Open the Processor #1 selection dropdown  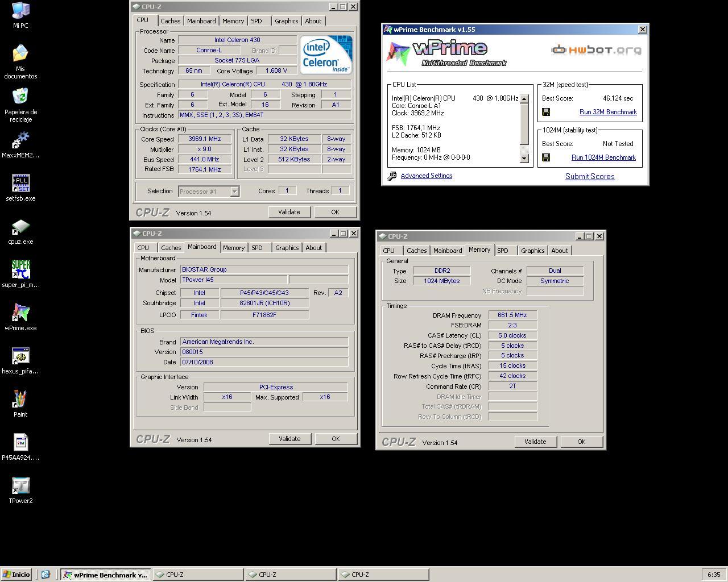(x=234, y=192)
